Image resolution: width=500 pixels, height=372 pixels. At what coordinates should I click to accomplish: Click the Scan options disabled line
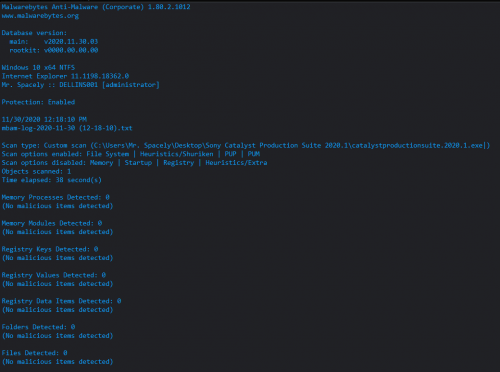[x=134, y=163]
